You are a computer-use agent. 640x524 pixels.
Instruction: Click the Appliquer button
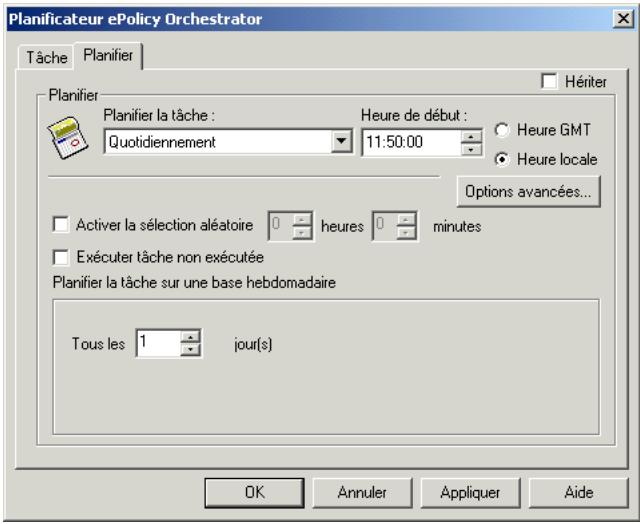[x=470, y=493]
